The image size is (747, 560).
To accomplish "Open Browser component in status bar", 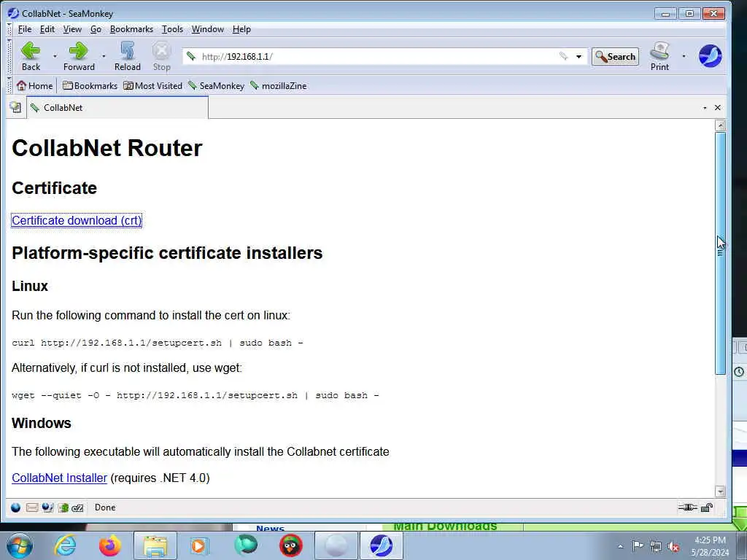I will [x=16, y=507].
